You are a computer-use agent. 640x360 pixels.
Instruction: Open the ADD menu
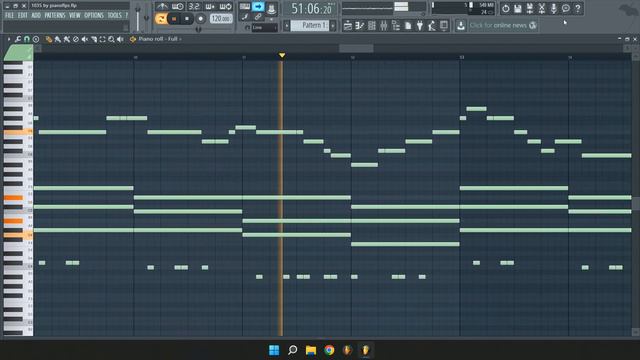[36, 16]
